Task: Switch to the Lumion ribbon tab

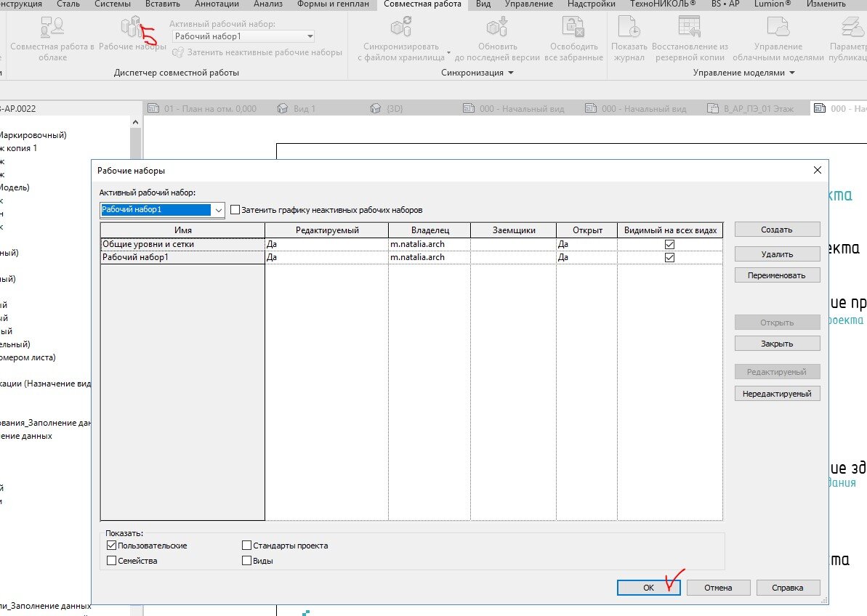Action: (x=773, y=4)
